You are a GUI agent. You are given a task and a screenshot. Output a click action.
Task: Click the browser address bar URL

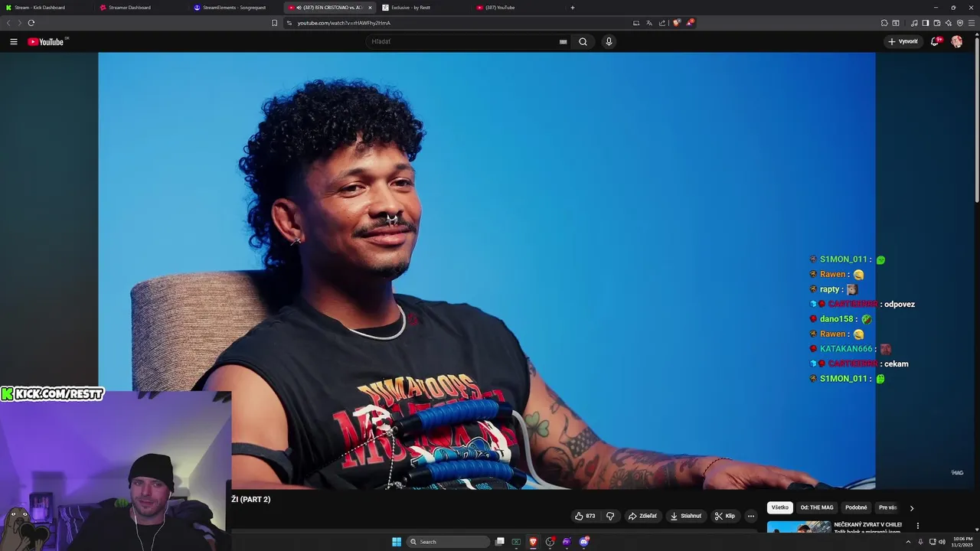click(x=344, y=23)
